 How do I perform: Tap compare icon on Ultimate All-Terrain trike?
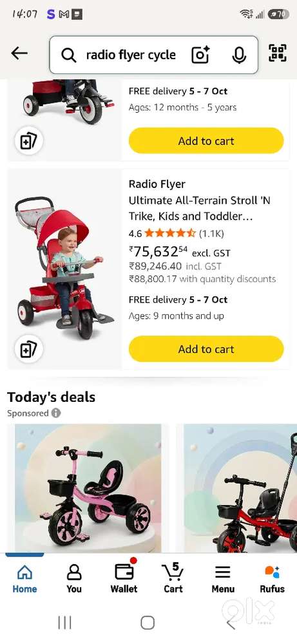[x=29, y=349]
